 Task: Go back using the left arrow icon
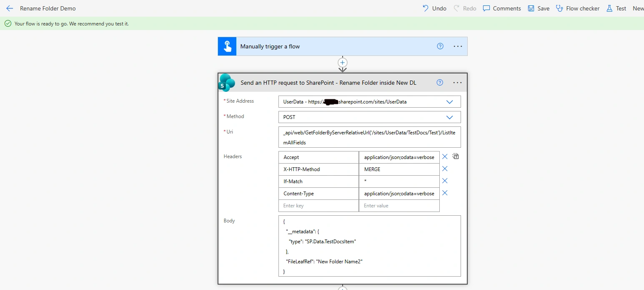click(x=10, y=8)
